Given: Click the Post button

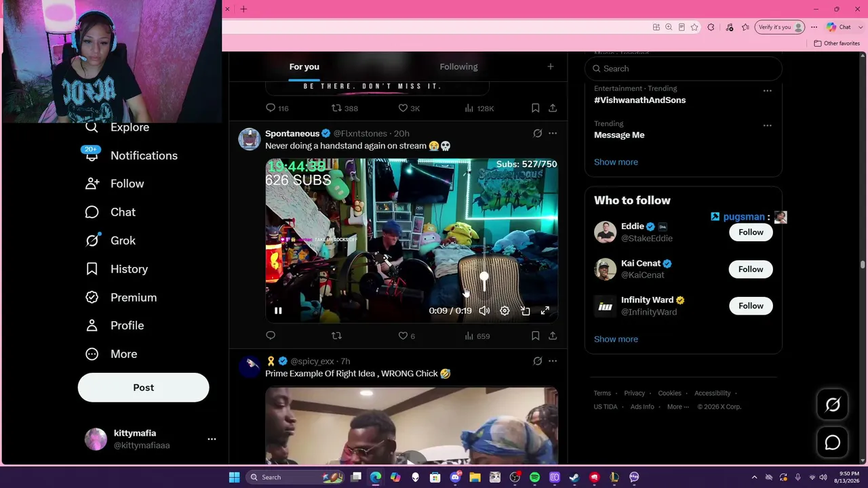Looking at the screenshot, I should click(x=143, y=388).
